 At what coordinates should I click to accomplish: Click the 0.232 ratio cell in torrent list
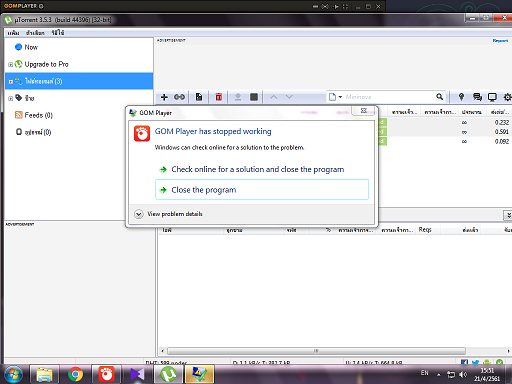click(502, 122)
